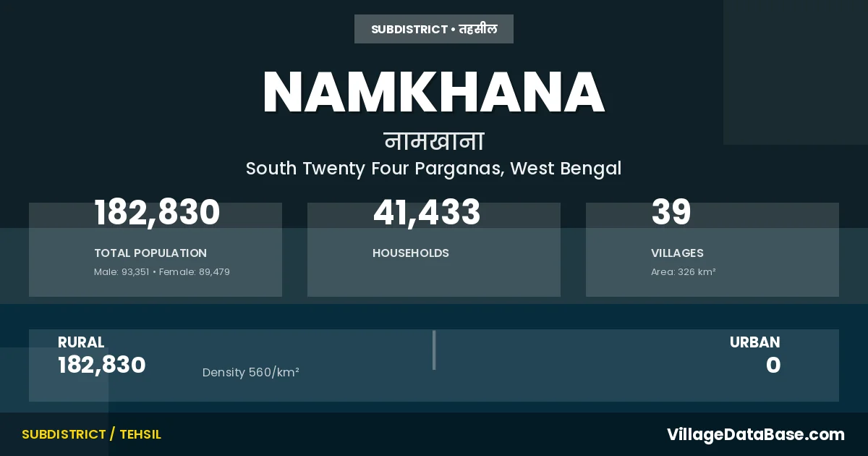The height and width of the screenshot is (456, 868).
Task: Click the Area: 326 km² text
Action: (x=683, y=272)
